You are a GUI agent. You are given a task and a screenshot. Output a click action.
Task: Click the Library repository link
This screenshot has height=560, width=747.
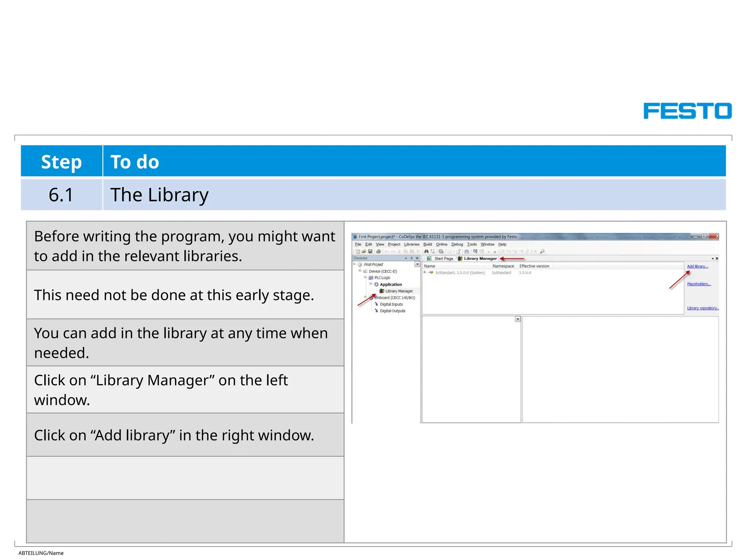pyautogui.click(x=703, y=308)
